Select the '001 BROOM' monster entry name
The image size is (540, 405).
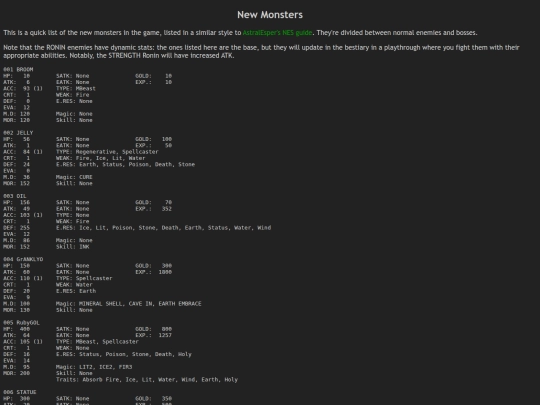pyautogui.click(x=18, y=70)
